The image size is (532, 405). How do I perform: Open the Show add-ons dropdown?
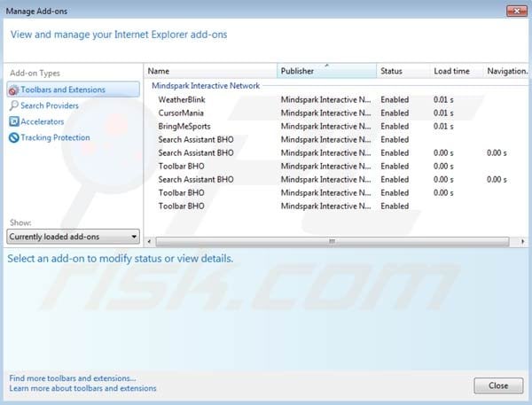pos(74,237)
